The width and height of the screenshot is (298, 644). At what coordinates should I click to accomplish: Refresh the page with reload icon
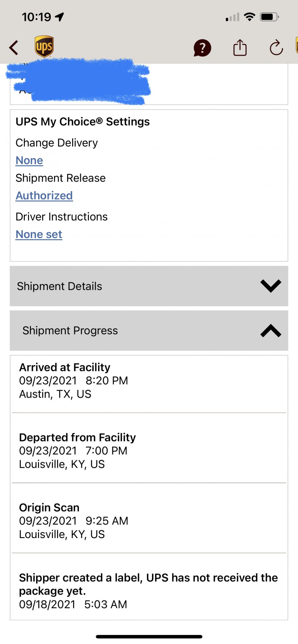click(x=276, y=48)
